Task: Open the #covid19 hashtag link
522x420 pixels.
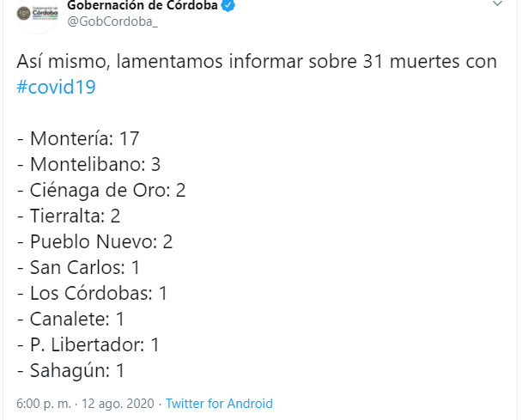Action: 55,87
